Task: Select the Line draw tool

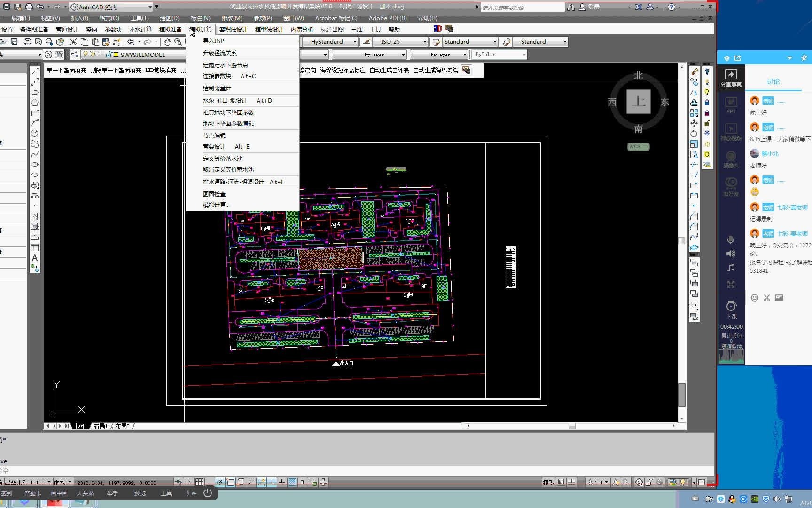Action: 35,71
